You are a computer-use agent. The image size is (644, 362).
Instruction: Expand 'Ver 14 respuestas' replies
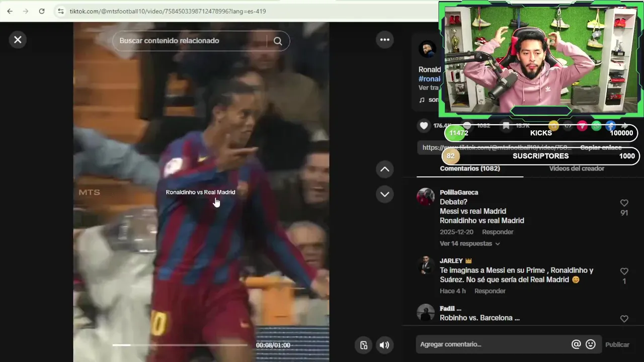pos(470,243)
